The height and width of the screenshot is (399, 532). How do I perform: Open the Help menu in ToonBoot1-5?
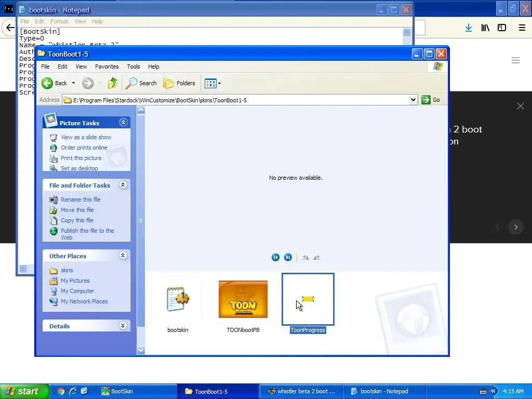(153, 66)
